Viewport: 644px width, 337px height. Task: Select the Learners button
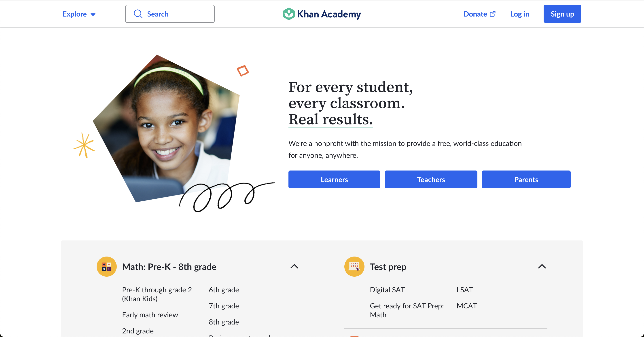coord(334,179)
